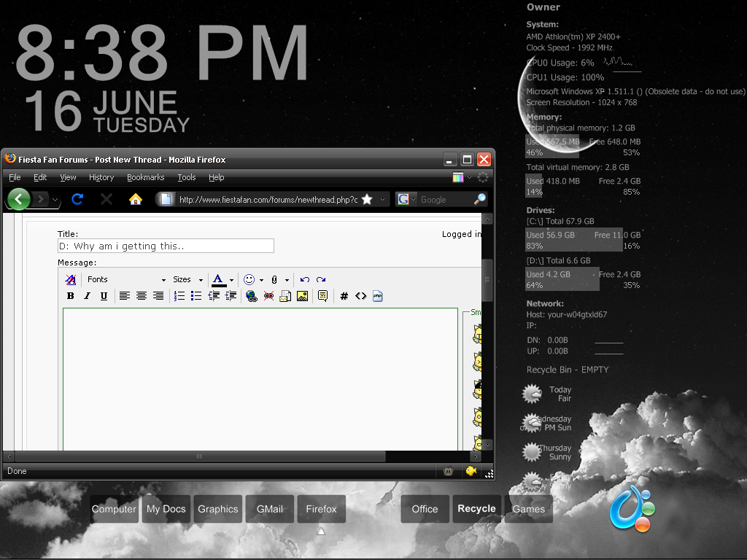Open the Fonts dropdown

tap(125, 279)
